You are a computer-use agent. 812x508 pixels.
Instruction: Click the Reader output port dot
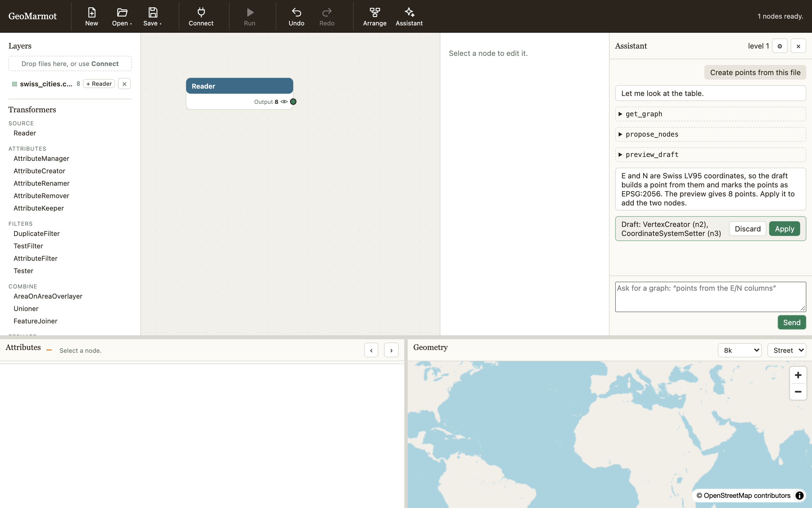coord(293,102)
